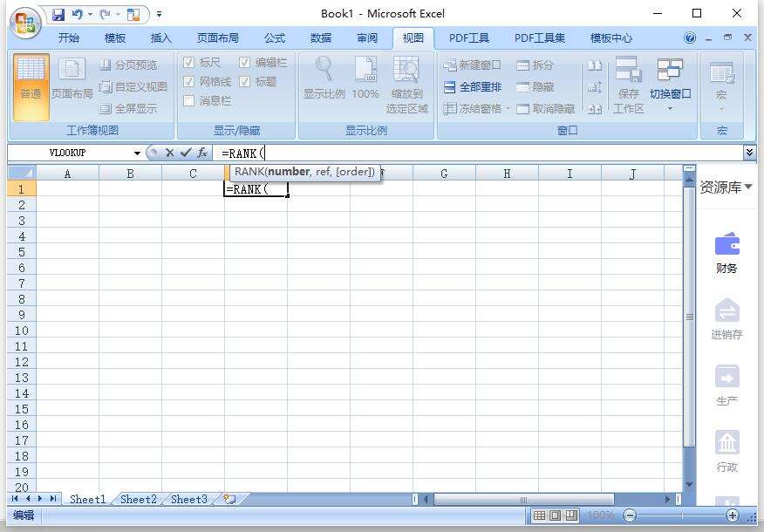The width and height of the screenshot is (764, 532).
Task: Click the Office button logo
Action: (24, 22)
